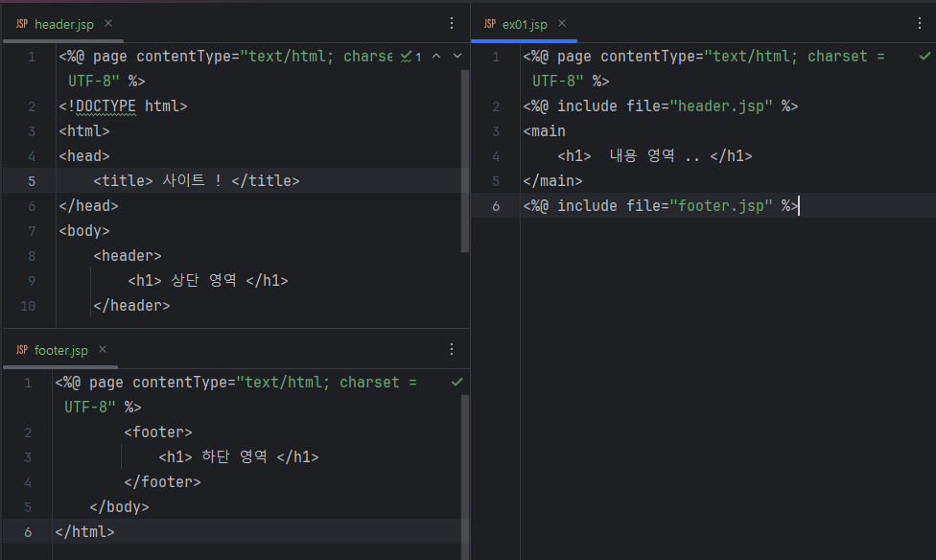Open ex01.jsp pane options menu
Screen dimensions: 936x560
coord(920,23)
